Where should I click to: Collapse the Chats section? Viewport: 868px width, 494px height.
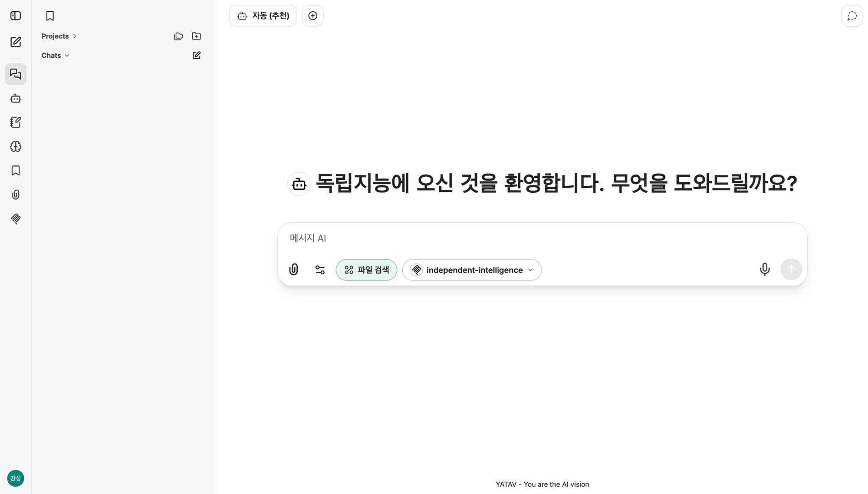coord(55,55)
